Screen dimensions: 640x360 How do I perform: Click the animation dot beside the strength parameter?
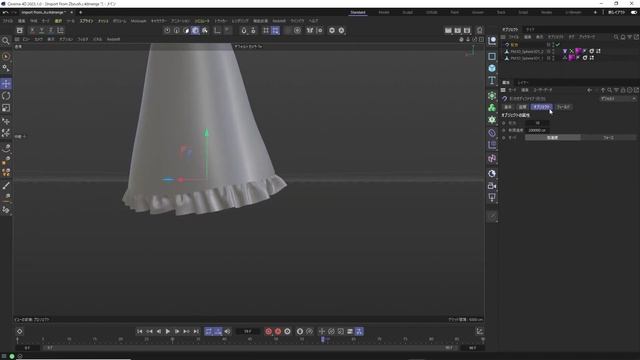point(504,123)
